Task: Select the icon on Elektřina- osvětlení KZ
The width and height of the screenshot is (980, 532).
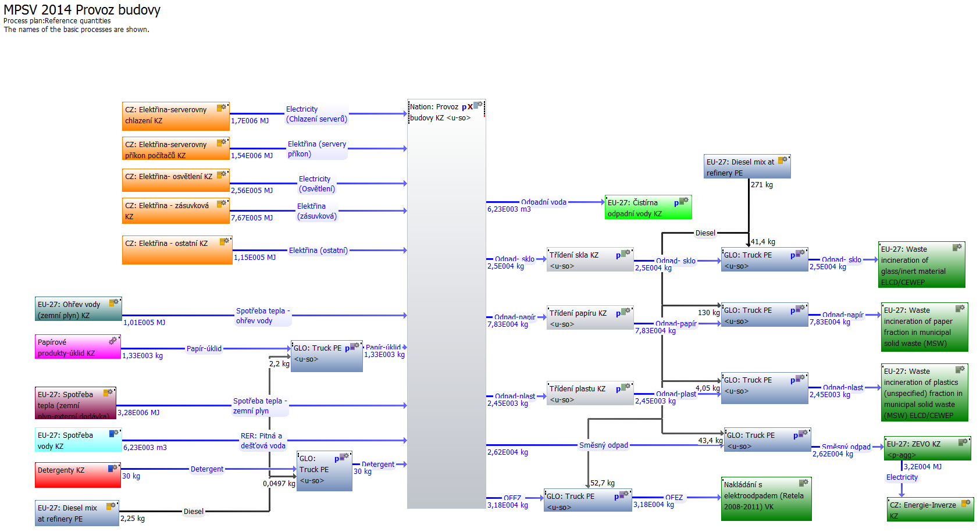Action: point(222,174)
